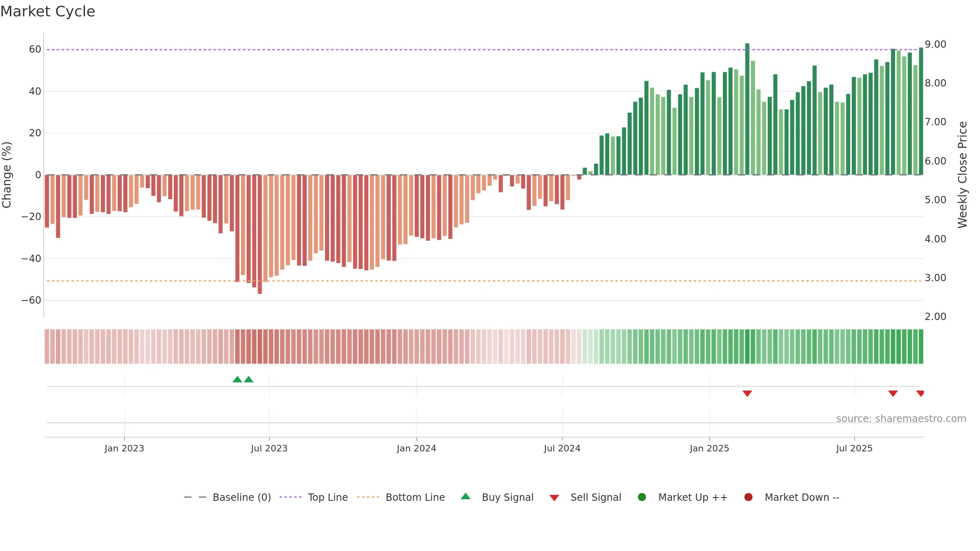Toggle the Bottom Line legend entry
The width and height of the screenshot is (980, 551).
point(401,497)
